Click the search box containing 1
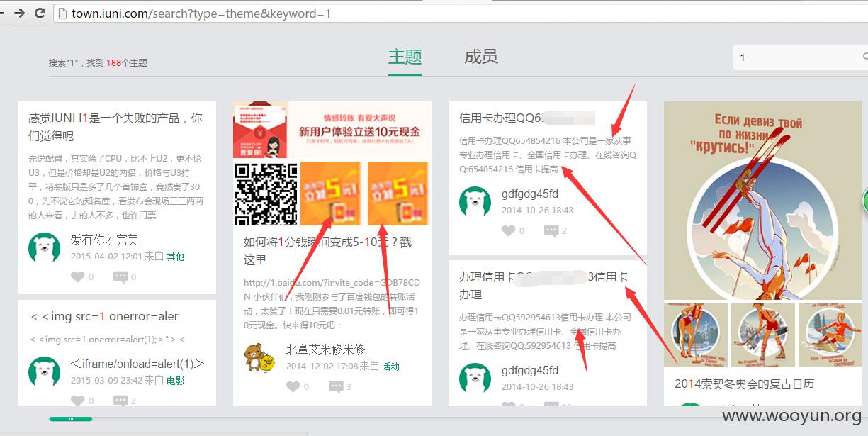Image resolution: width=868 pixels, height=436 pixels. point(799,57)
